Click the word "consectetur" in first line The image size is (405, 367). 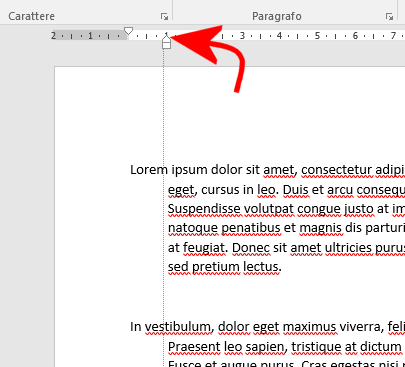point(336,170)
